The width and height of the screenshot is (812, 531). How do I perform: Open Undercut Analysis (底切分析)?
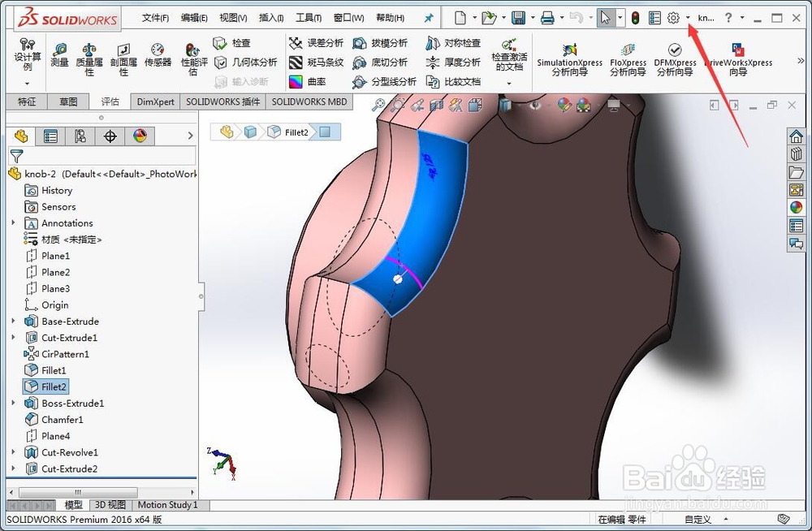tap(380, 63)
